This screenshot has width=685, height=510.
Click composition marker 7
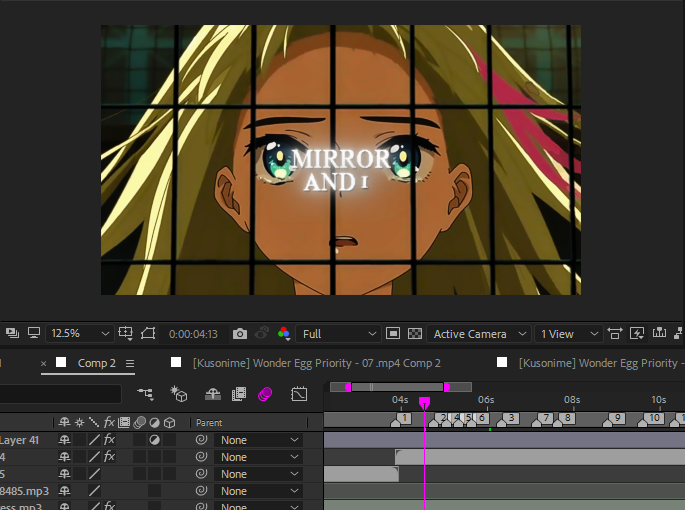pos(543,419)
